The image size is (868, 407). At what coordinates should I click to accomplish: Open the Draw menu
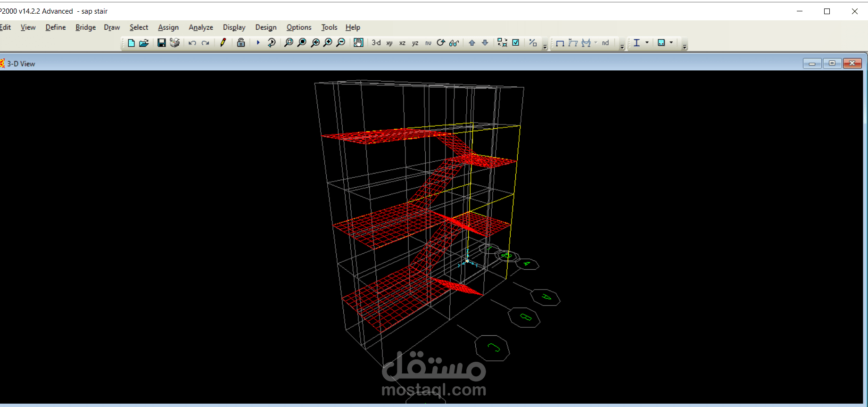(x=112, y=27)
